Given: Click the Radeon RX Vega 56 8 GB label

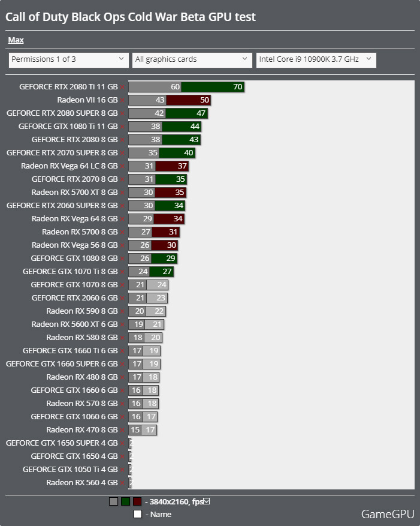Looking at the screenshot, I should 75,245.
